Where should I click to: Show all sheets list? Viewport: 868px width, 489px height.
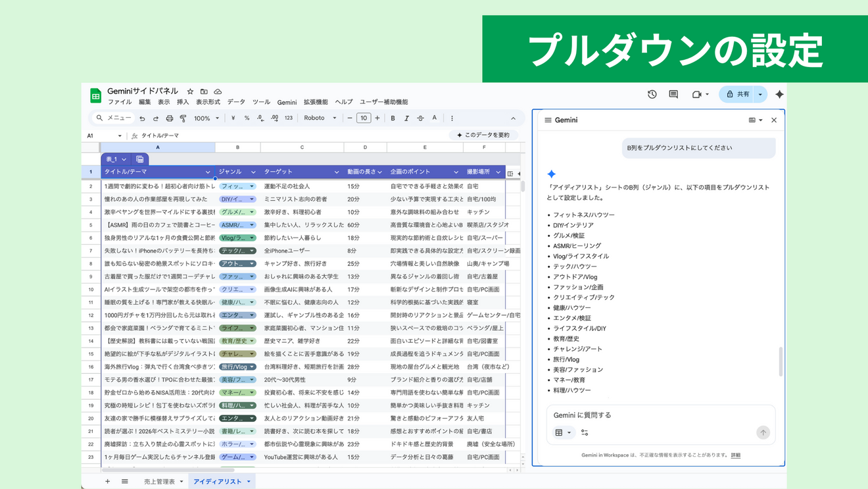click(x=125, y=482)
